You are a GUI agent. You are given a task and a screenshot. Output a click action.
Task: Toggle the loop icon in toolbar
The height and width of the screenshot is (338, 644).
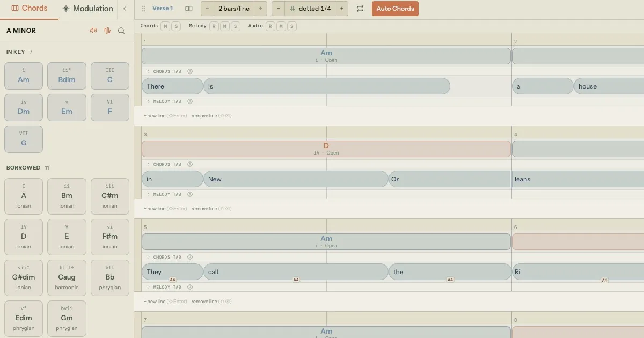coord(360,9)
